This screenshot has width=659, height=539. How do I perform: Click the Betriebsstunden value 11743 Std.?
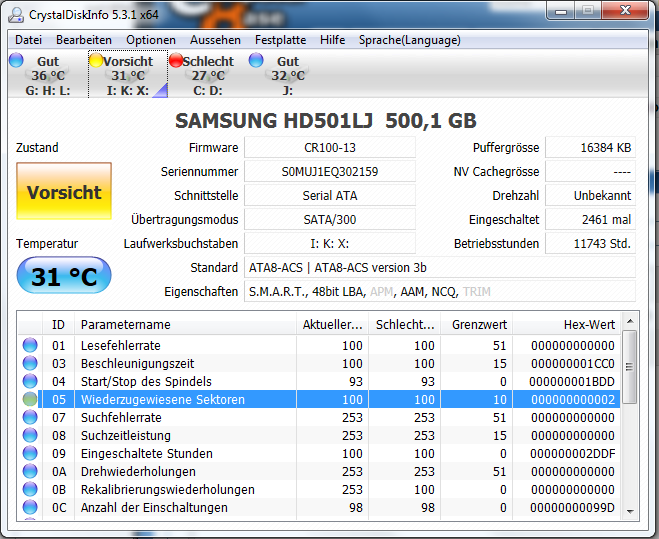click(590, 243)
